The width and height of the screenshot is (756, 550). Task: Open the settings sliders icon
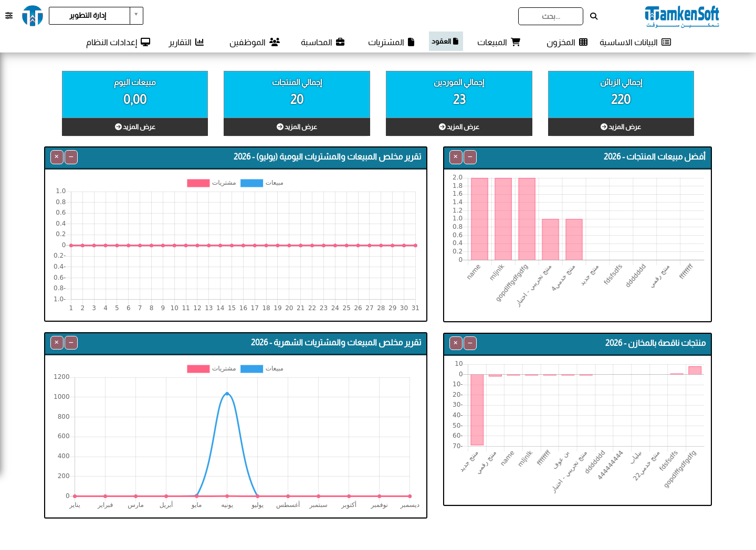[9, 16]
